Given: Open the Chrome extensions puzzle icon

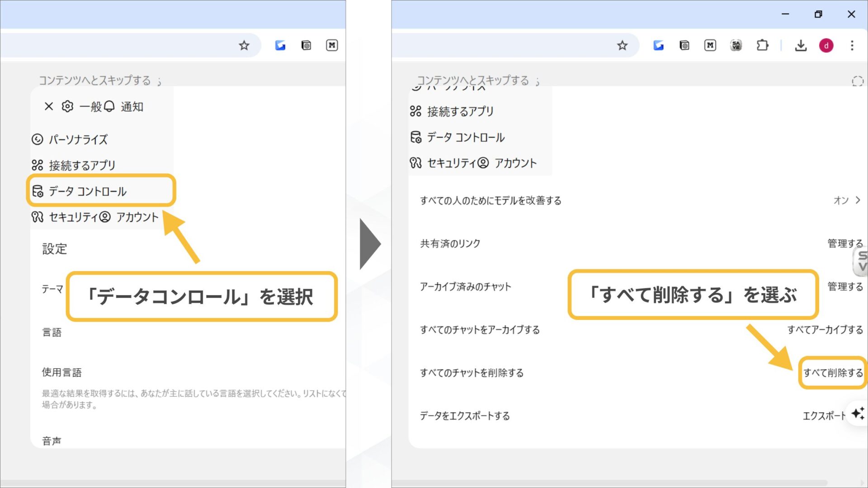Looking at the screenshot, I should point(762,45).
